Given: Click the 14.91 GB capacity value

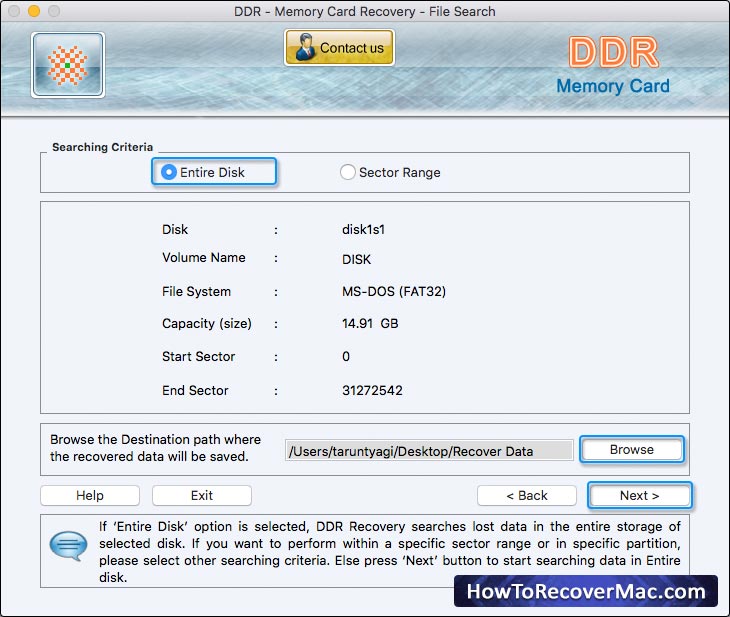Looking at the screenshot, I should coord(370,324).
